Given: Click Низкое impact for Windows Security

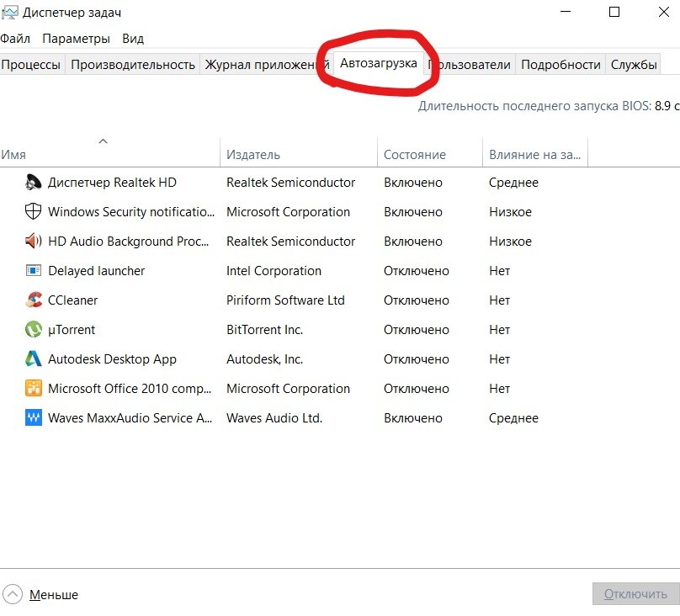Looking at the screenshot, I should (x=510, y=212).
